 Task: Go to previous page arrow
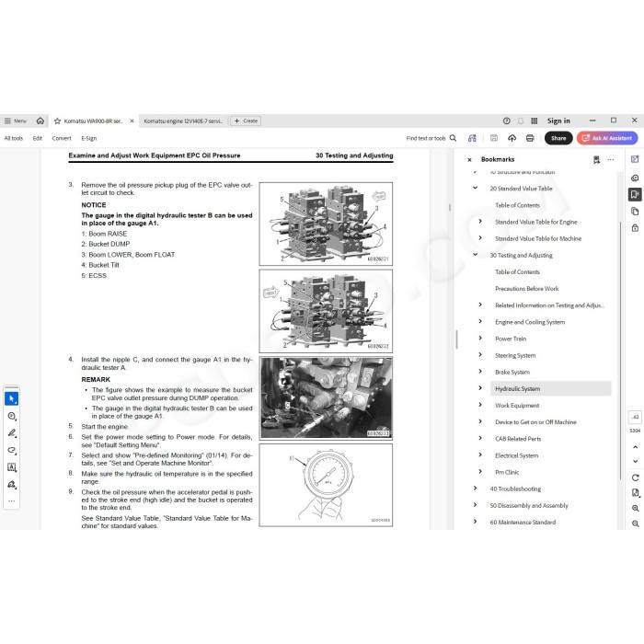pyautogui.click(x=635, y=447)
